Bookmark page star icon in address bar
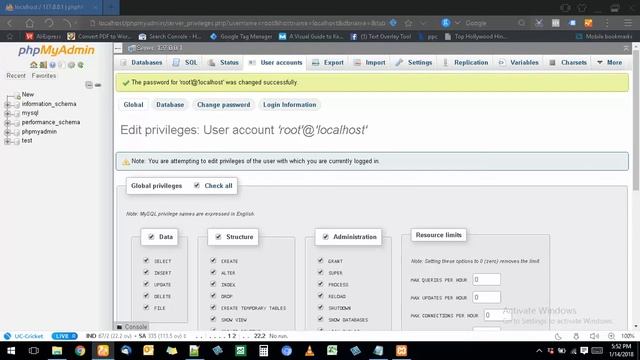The image size is (640, 360). 408,23
